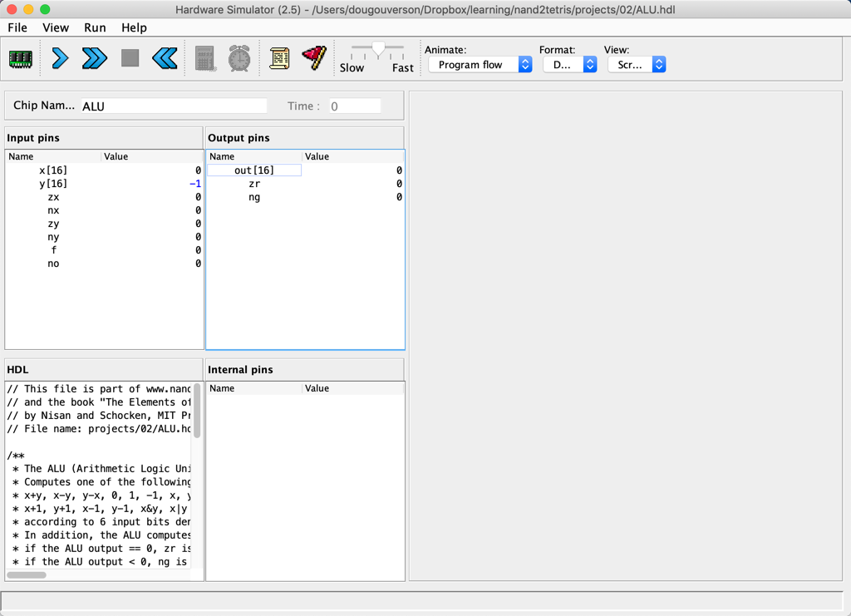Screen dimensions: 851x616
Task: Open the Load Script scroll icon
Action: pyautogui.click(x=279, y=58)
